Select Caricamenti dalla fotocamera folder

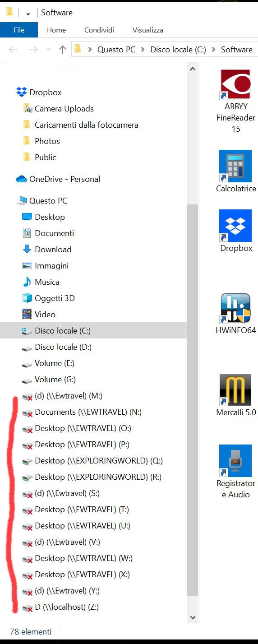coord(87,125)
